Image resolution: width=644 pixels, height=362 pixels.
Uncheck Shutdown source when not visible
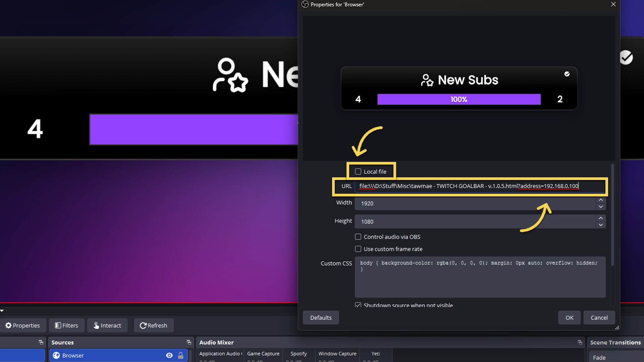[x=358, y=305]
